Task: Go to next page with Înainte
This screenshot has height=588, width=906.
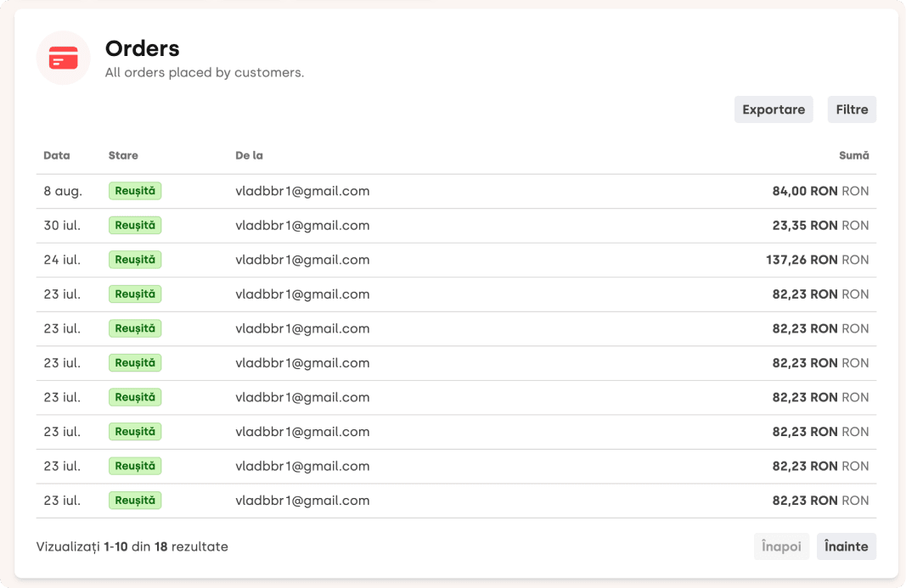Action: pos(846,546)
